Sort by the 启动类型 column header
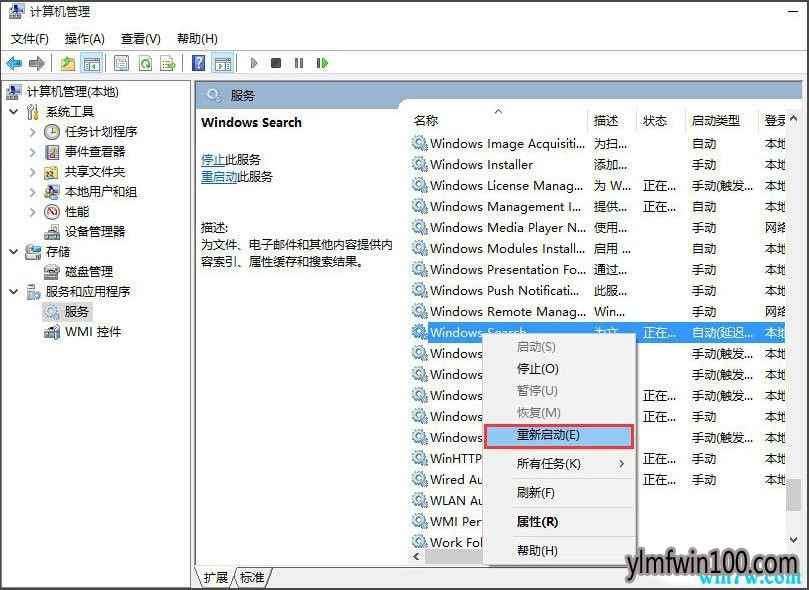Screen dimensions: 809x590 721,120
